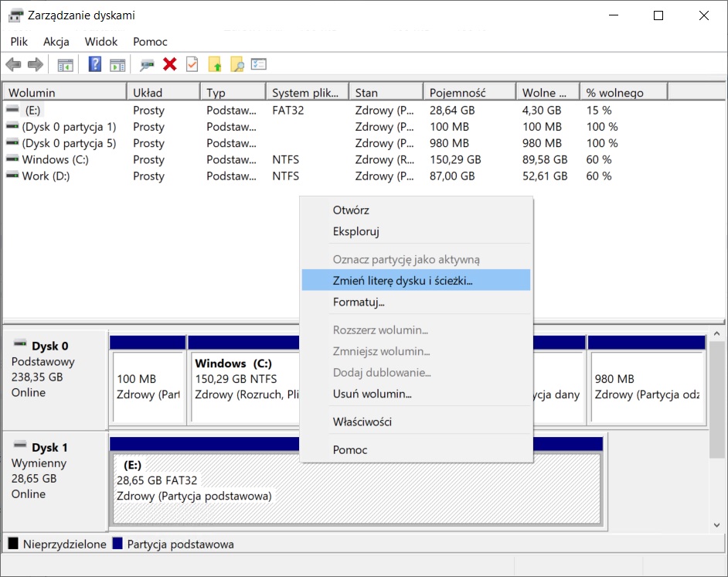
Task: Select 'Formatuj...' from context menu
Action: [x=359, y=302]
